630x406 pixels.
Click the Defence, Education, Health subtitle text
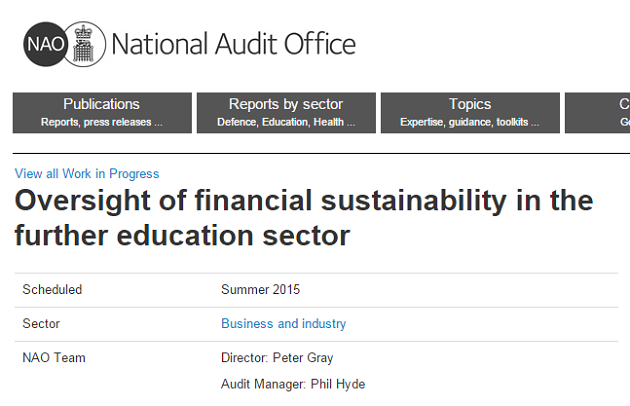tap(286, 122)
